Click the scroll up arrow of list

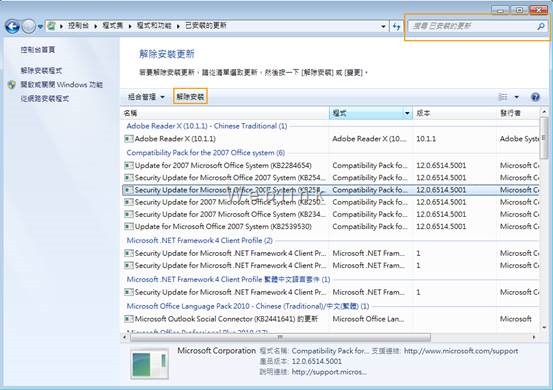[x=544, y=112]
